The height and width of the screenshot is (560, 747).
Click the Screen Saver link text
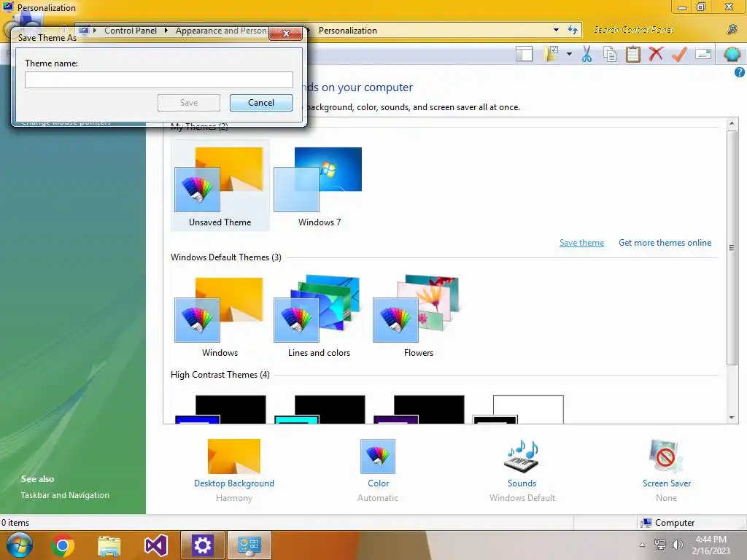(667, 483)
